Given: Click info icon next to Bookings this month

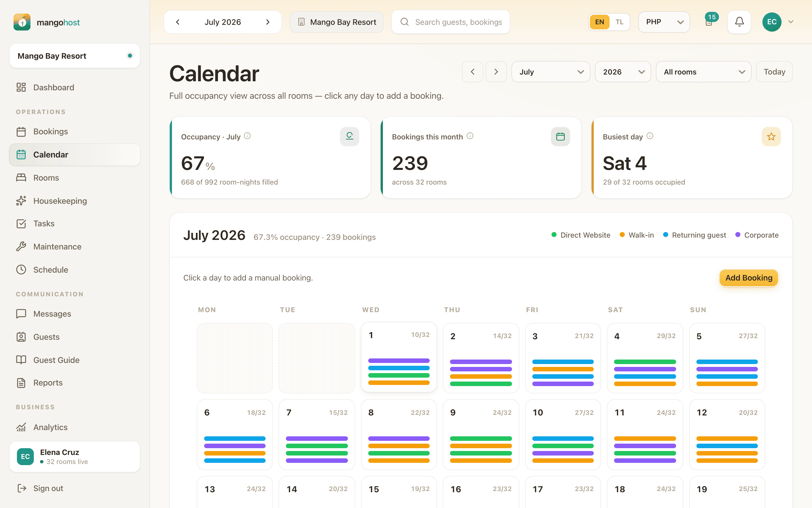Looking at the screenshot, I should pyautogui.click(x=470, y=136).
